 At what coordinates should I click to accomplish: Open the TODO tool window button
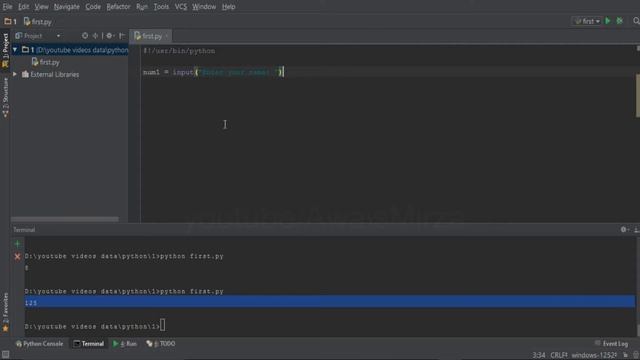[161, 344]
